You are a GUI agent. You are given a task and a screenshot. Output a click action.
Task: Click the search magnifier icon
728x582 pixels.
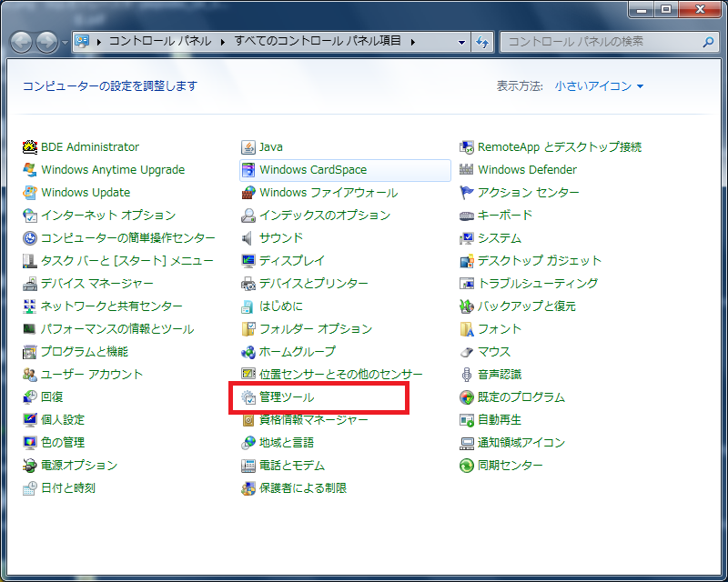(708, 42)
